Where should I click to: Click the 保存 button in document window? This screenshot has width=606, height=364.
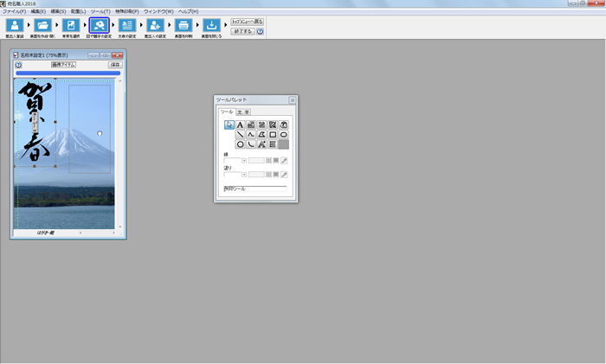click(x=114, y=65)
